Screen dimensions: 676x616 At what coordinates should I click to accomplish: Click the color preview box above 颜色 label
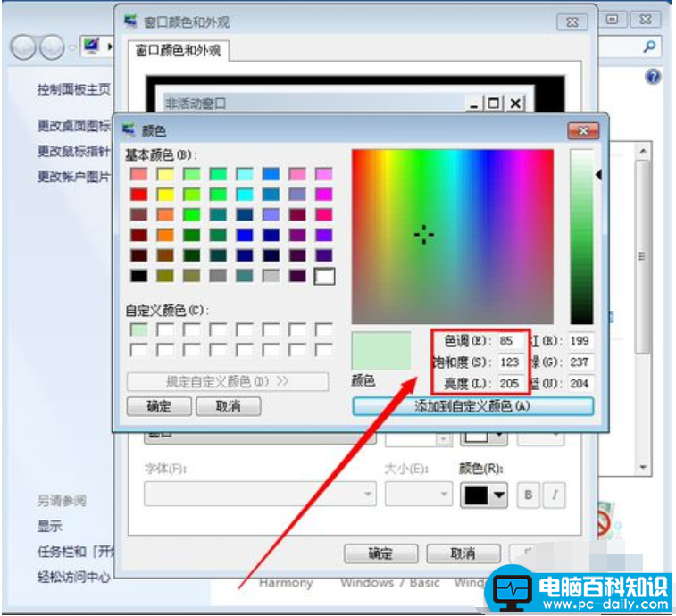pos(381,351)
